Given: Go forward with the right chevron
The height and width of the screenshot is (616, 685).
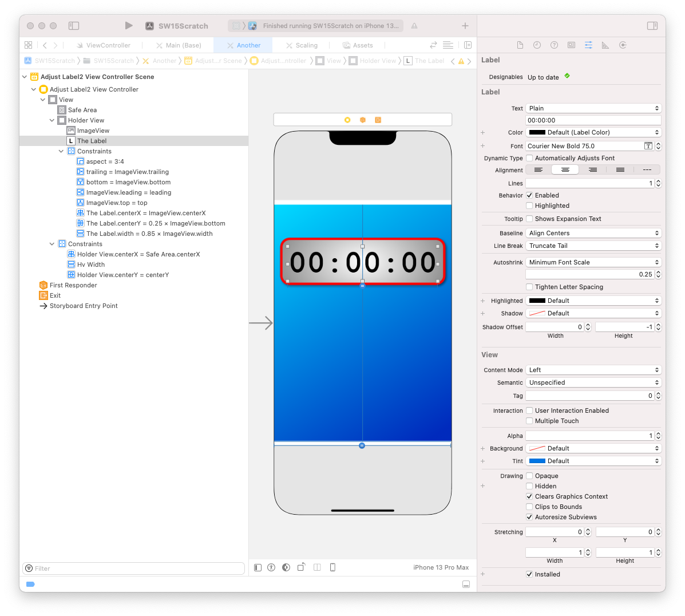Looking at the screenshot, I should (56, 45).
